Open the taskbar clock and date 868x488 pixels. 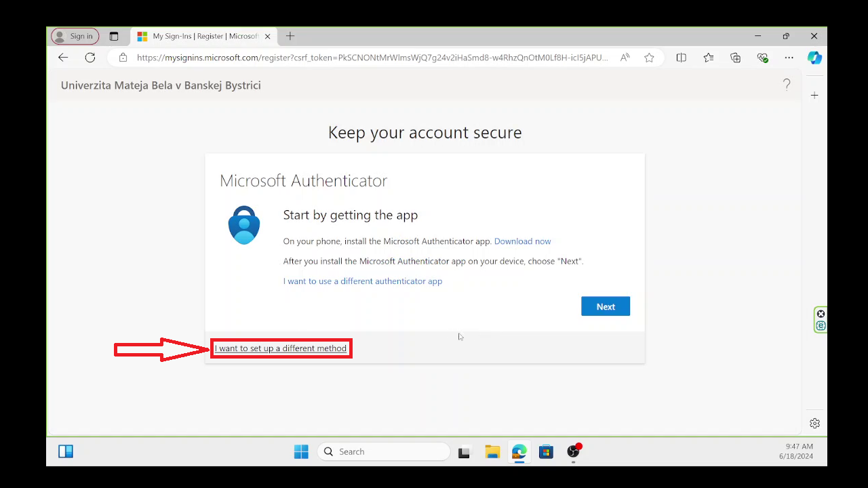796,451
